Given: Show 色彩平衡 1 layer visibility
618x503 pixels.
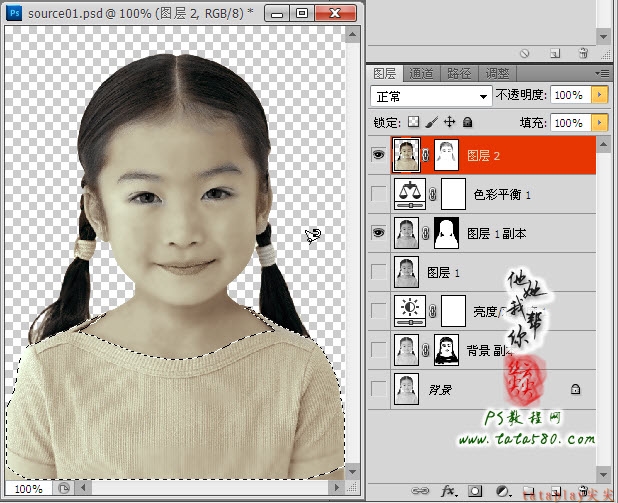Looking at the screenshot, I should click(379, 194).
